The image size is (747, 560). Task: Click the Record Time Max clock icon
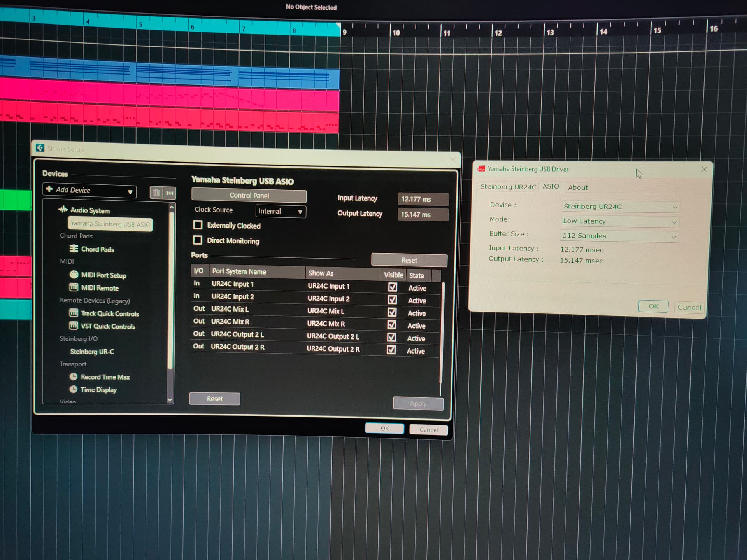pos(73,376)
